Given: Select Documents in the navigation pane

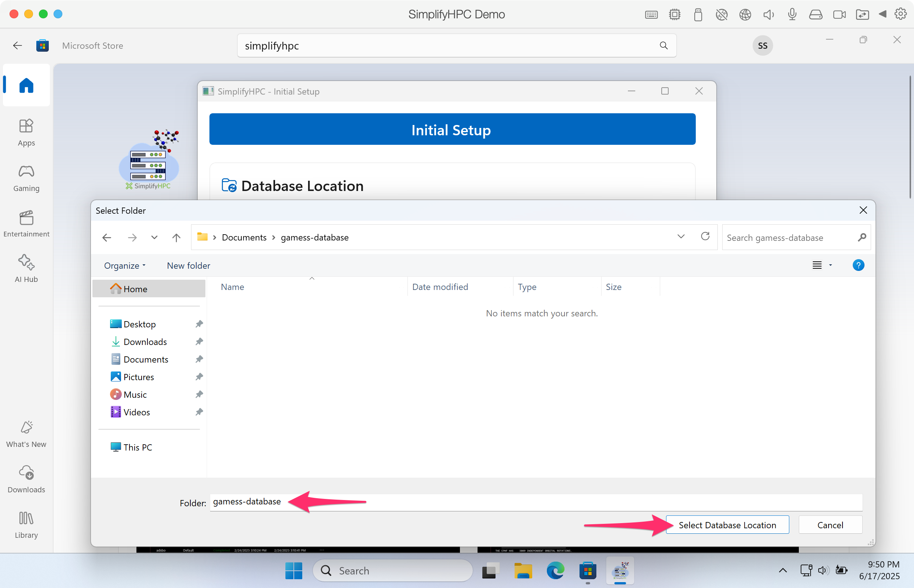Looking at the screenshot, I should pyautogui.click(x=146, y=359).
